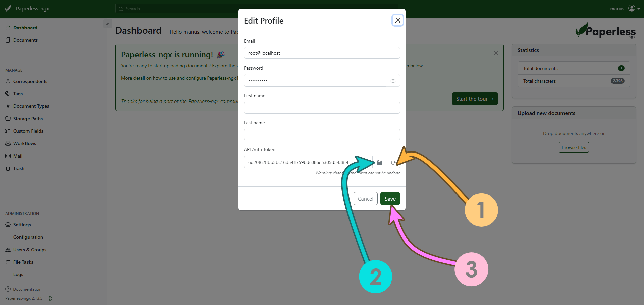Click the Paperless-ngx leaf logo icon
This screenshot has height=305, width=644.
(x=8, y=8)
